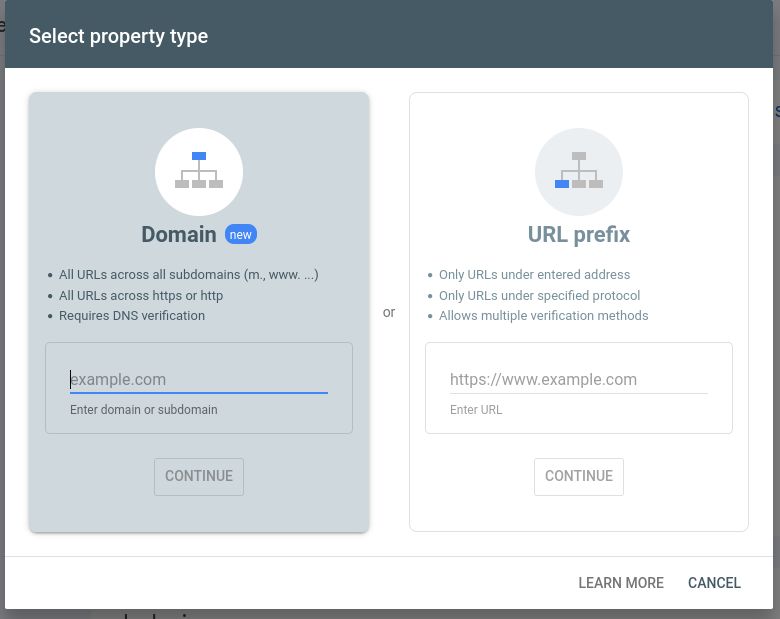
Task: Click the Domain sitemap hierarchy icon
Action: pyautogui.click(x=199, y=171)
